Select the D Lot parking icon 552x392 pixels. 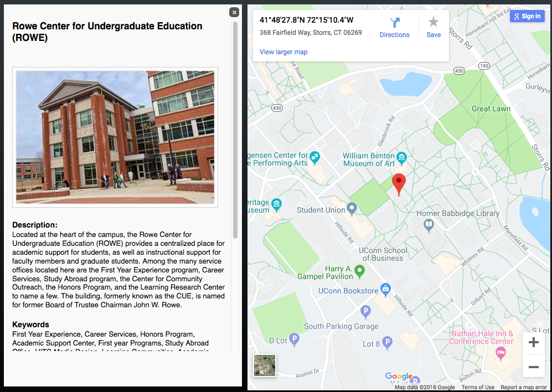click(295, 339)
